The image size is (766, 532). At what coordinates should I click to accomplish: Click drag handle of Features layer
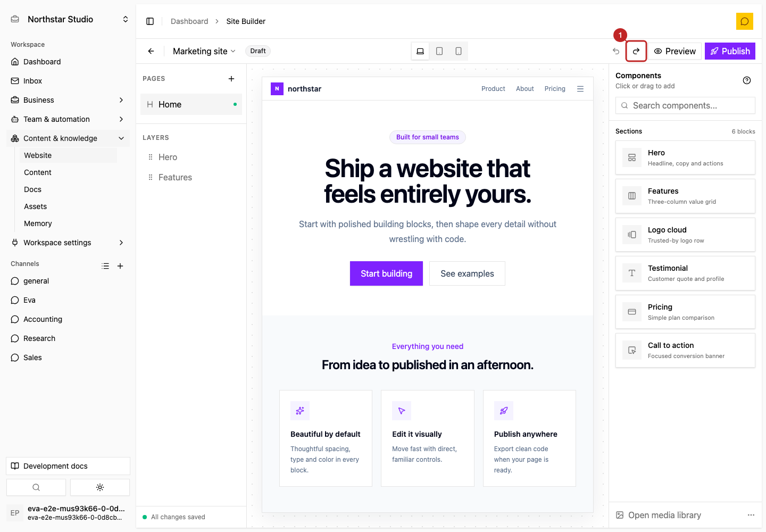point(151,177)
